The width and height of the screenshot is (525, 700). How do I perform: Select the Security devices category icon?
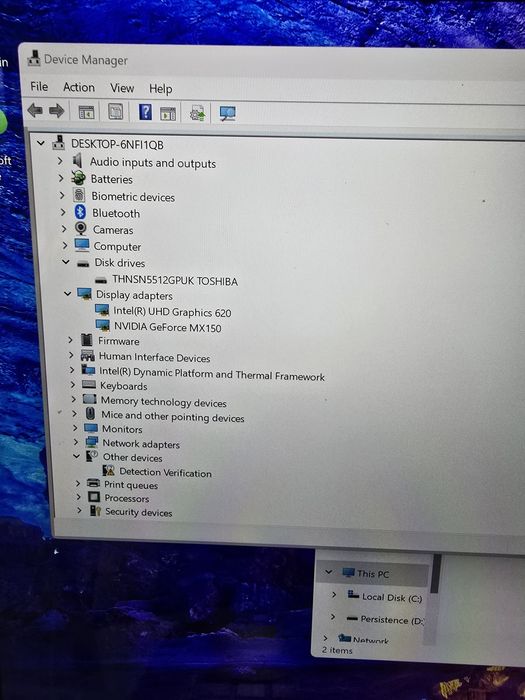click(x=95, y=510)
